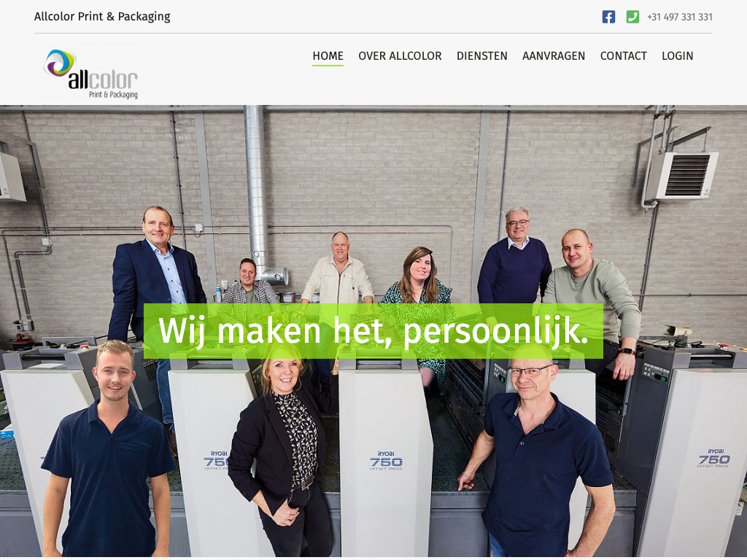The height and width of the screenshot is (560, 747).
Task: Click the green 'Wij maken het, persoonlijk.' banner
Action: (373, 331)
